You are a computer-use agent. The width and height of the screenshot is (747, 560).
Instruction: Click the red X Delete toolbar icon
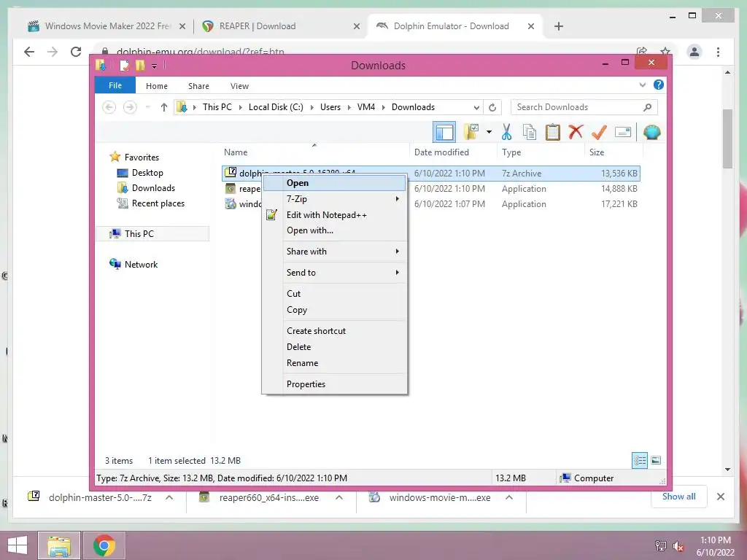[x=576, y=131]
